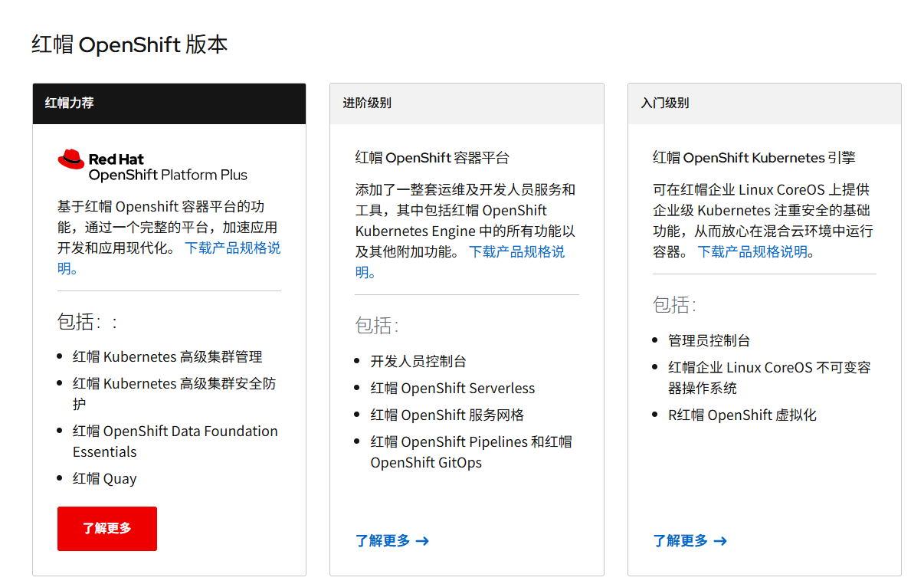Click description text starting 基于红帽 Openshift 容器平台的功能

click(x=169, y=238)
